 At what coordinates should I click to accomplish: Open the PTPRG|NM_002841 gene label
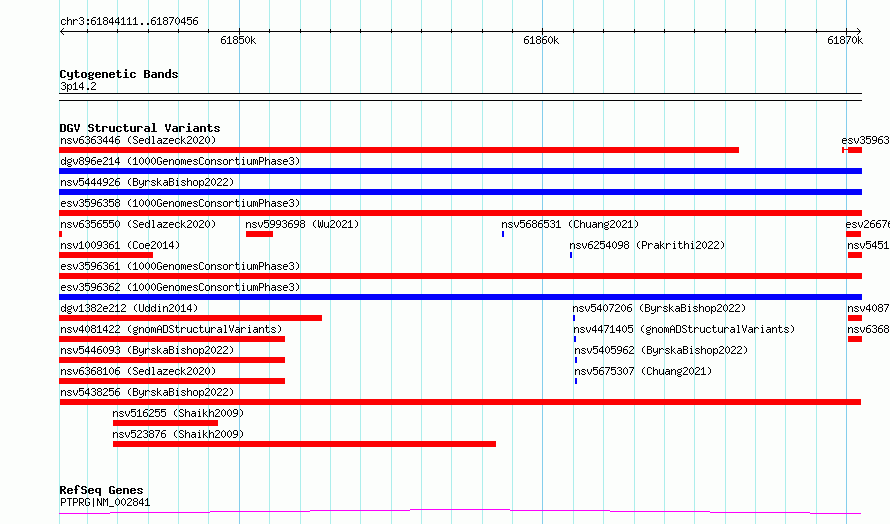click(x=105, y=502)
